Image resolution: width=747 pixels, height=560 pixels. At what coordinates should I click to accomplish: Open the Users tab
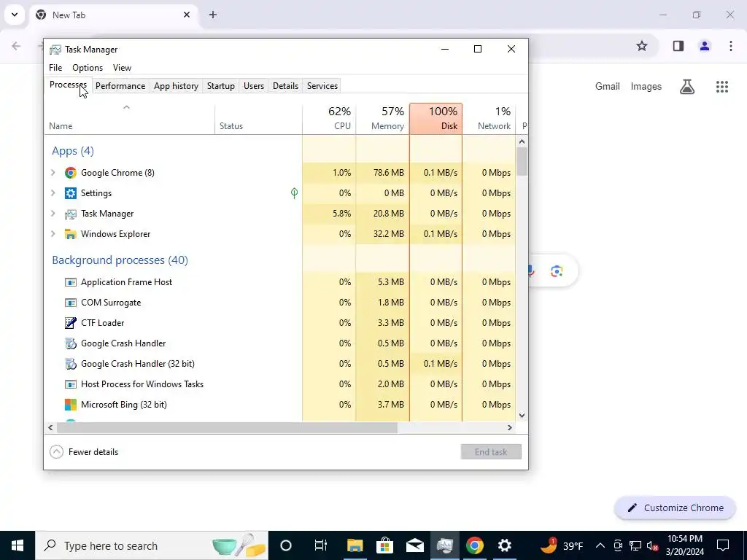click(x=253, y=86)
